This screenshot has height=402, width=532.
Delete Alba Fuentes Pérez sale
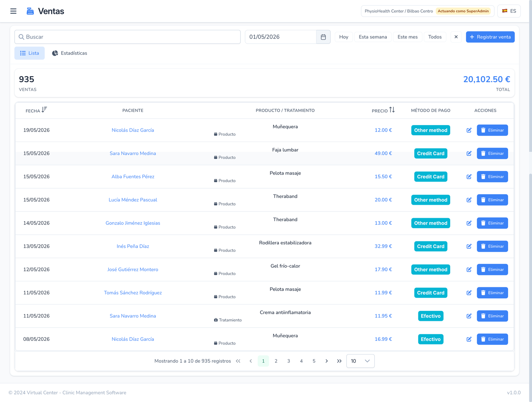[492, 177]
